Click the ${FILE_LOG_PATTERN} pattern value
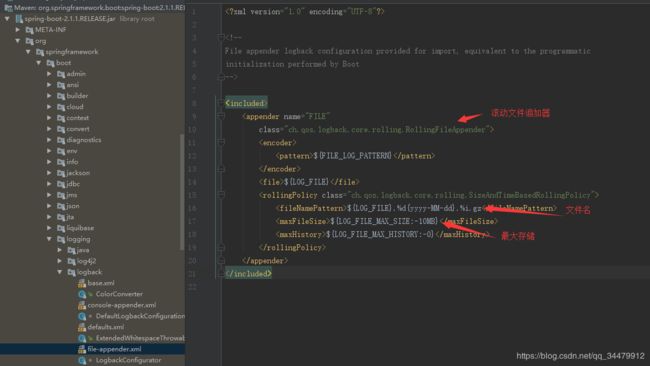Viewport: 650px width, 366px height. [x=352, y=156]
